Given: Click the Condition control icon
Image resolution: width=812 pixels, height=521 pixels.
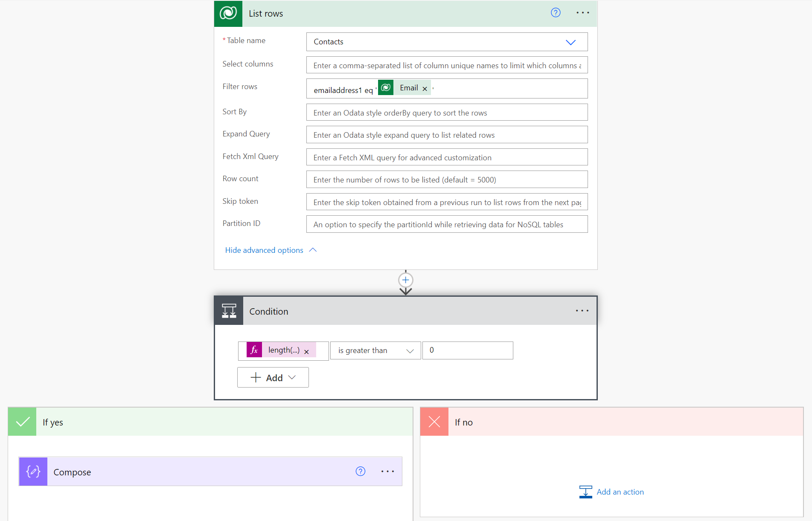Looking at the screenshot, I should coord(229,311).
